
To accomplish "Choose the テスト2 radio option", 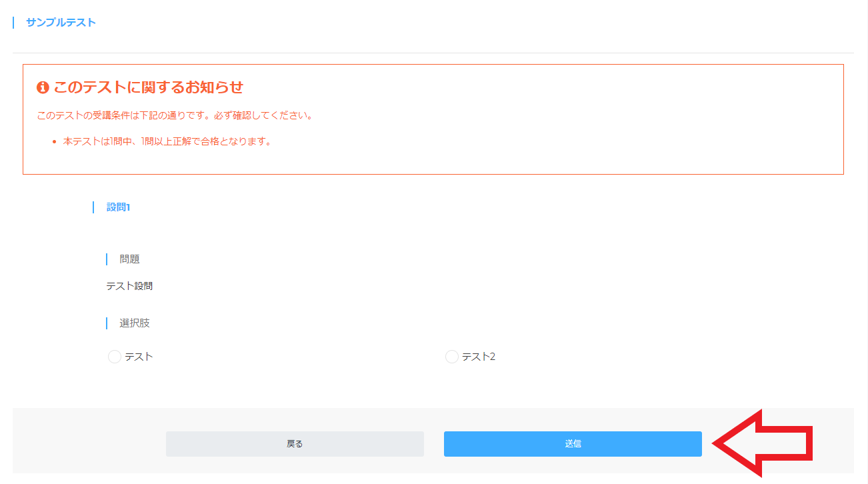I will click(x=452, y=357).
